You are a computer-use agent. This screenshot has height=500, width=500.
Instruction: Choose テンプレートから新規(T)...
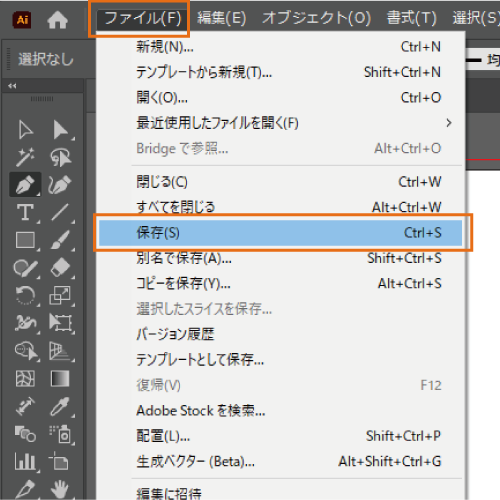pos(280,72)
